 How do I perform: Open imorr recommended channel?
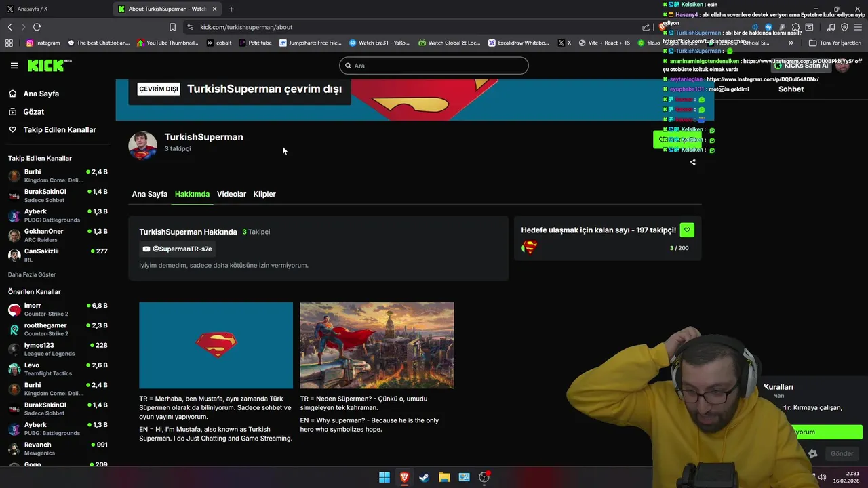coord(58,310)
